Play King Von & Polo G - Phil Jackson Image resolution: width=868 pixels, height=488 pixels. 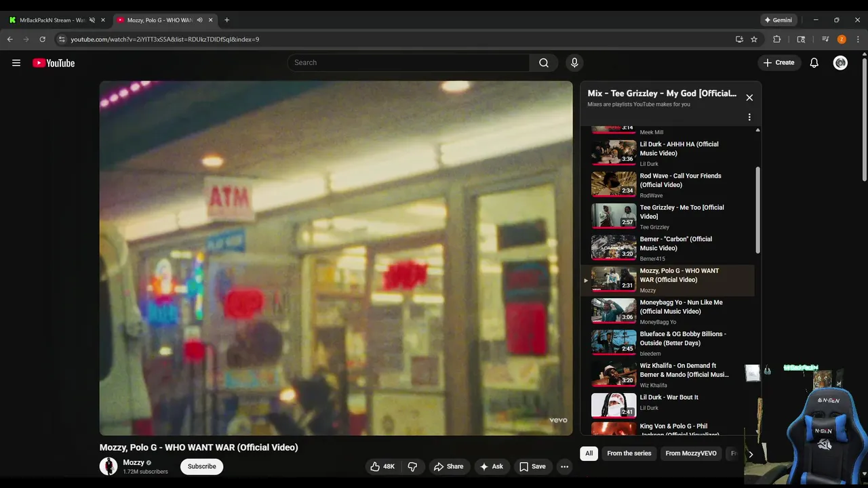point(667,429)
